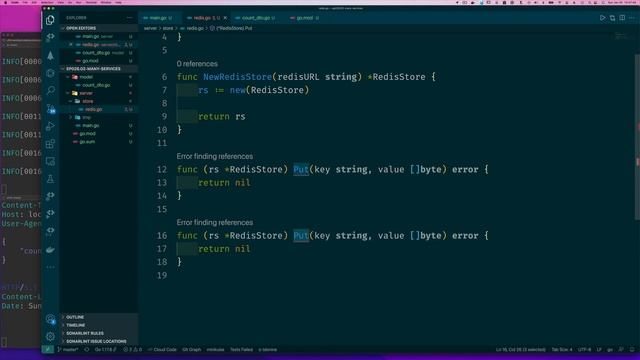Screen dimensions: 640x360
Task: Click the store breadcrumb
Action: point(168,29)
